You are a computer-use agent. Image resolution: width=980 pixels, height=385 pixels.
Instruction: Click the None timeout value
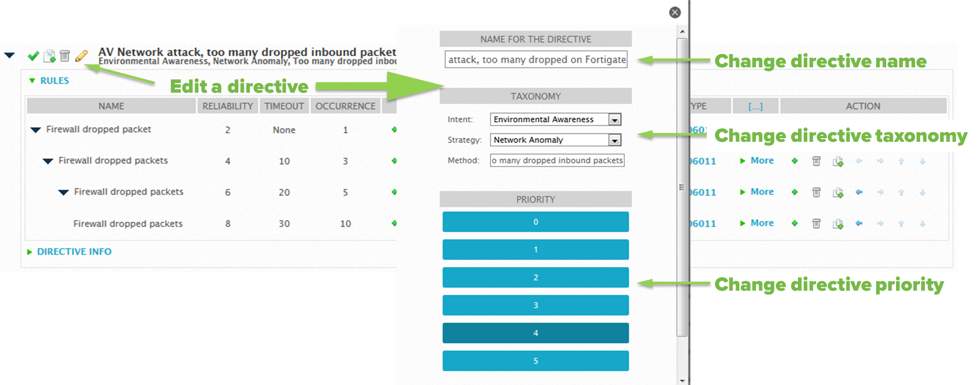point(284,130)
